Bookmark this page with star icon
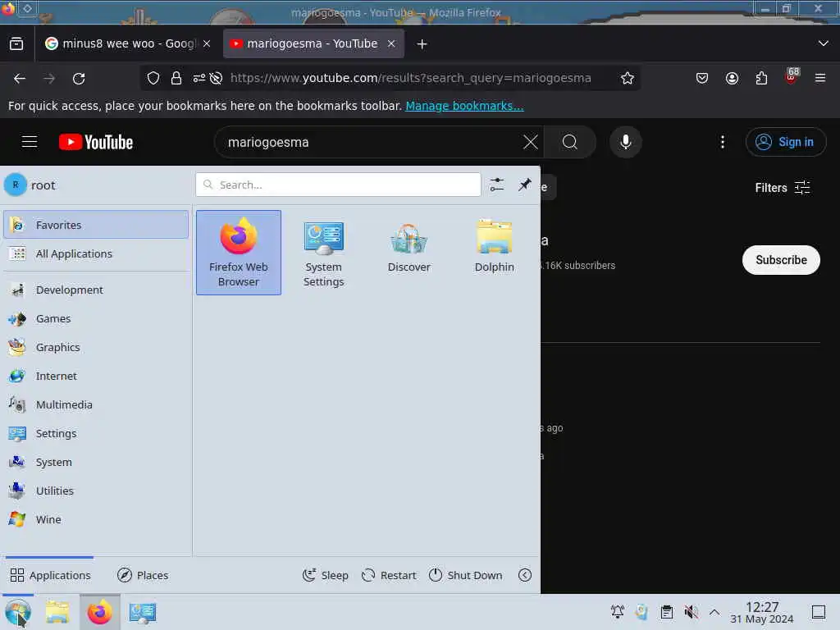This screenshot has width=840, height=630. [x=628, y=79]
